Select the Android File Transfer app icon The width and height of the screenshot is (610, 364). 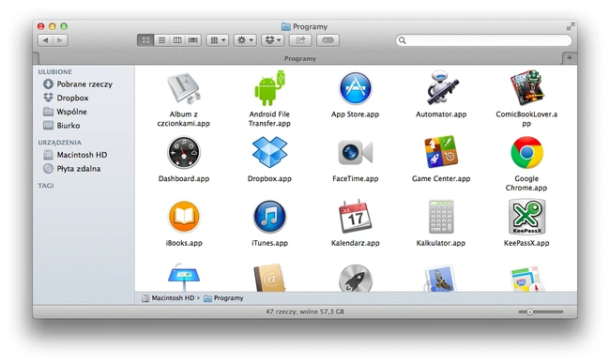pyautogui.click(x=269, y=88)
